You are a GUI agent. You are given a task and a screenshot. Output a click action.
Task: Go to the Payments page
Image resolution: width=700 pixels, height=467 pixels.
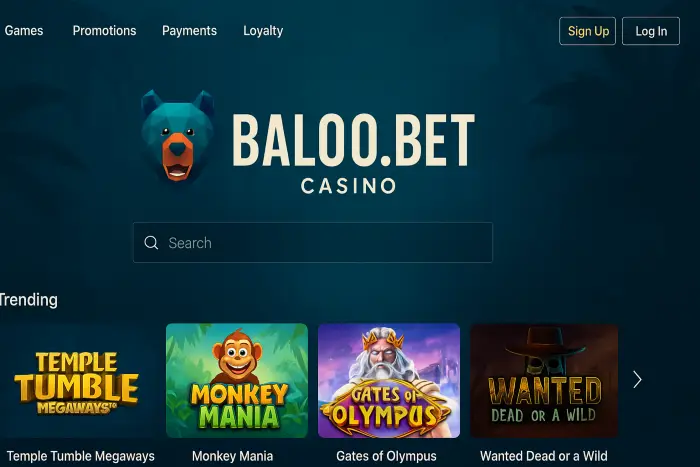(189, 31)
